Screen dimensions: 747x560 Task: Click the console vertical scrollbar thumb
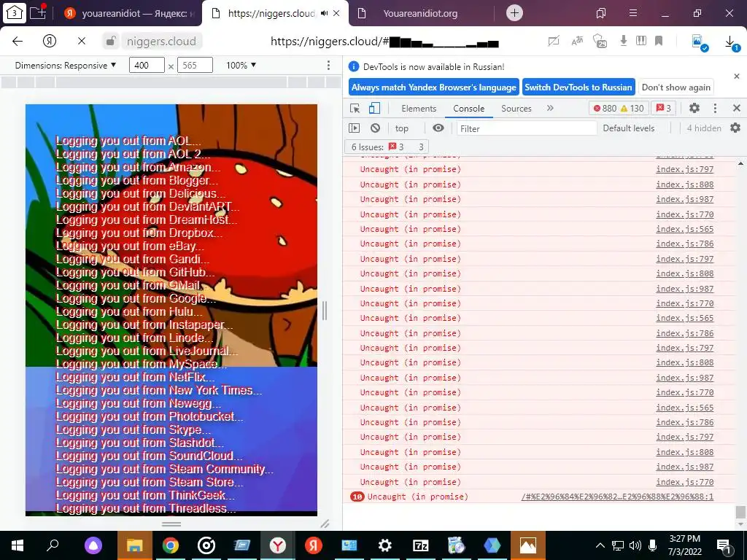(740, 513)
